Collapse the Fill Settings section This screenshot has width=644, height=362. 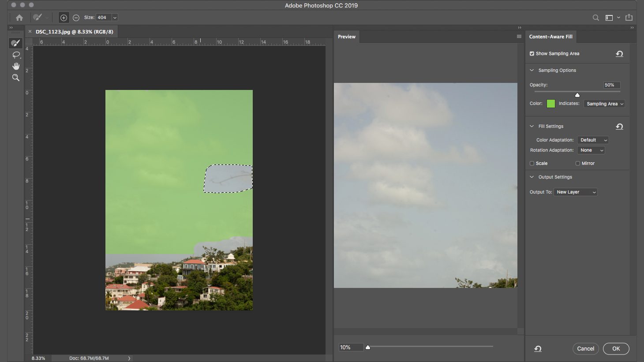pos(532,127)
